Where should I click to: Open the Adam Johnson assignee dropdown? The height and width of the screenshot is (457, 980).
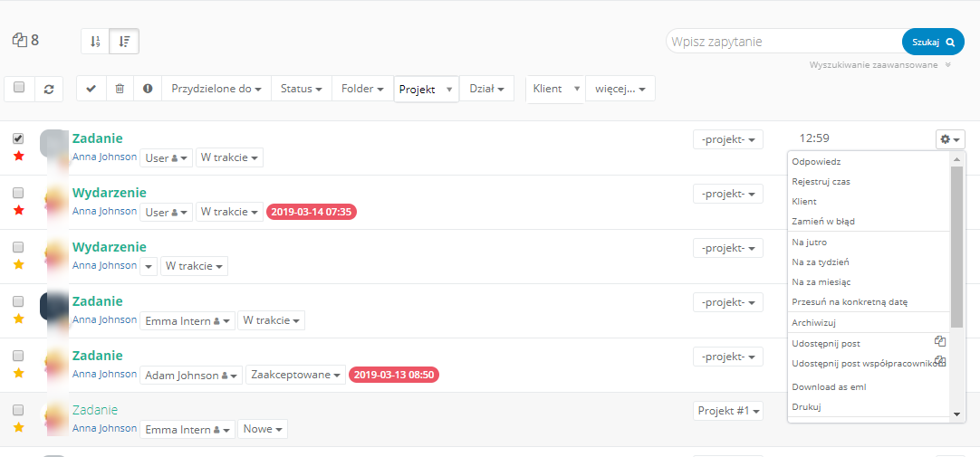pos(190,376)
